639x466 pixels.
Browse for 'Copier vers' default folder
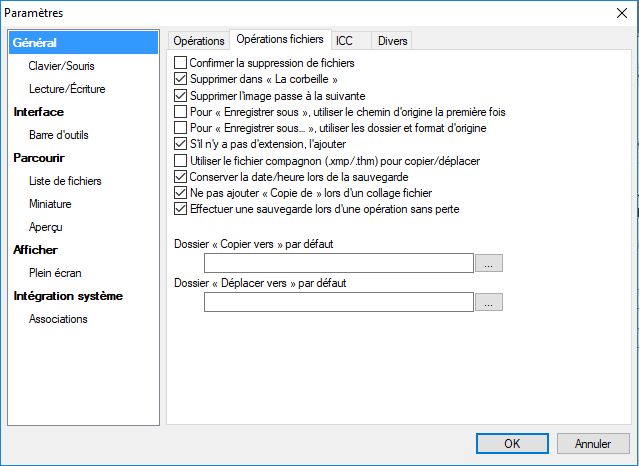coord(488,264)
